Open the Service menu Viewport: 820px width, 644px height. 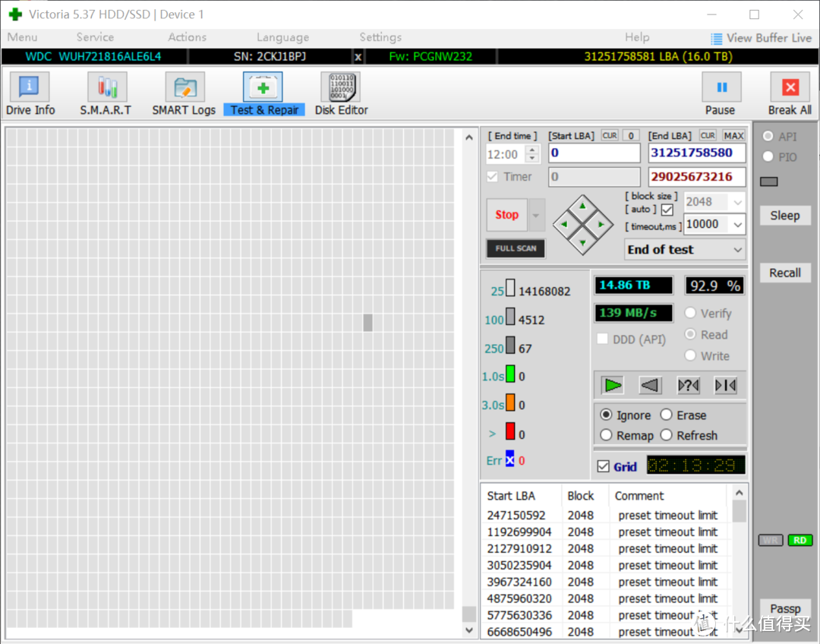pyautogui.click(x=95, y=37)
